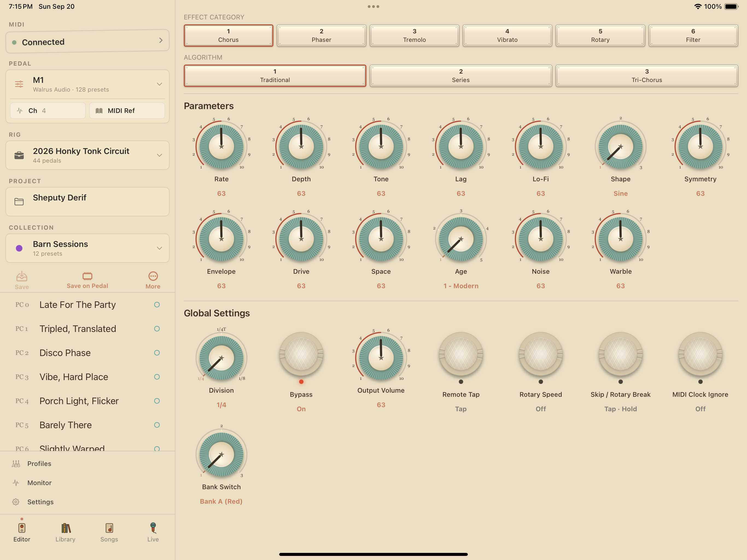
Task: Select the Rotary effect category
Action: (x=600, y=36)
